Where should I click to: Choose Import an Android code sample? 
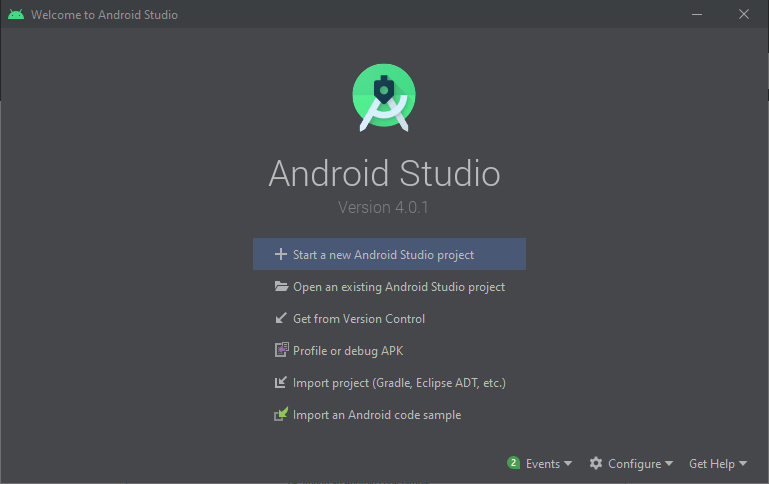389,414
